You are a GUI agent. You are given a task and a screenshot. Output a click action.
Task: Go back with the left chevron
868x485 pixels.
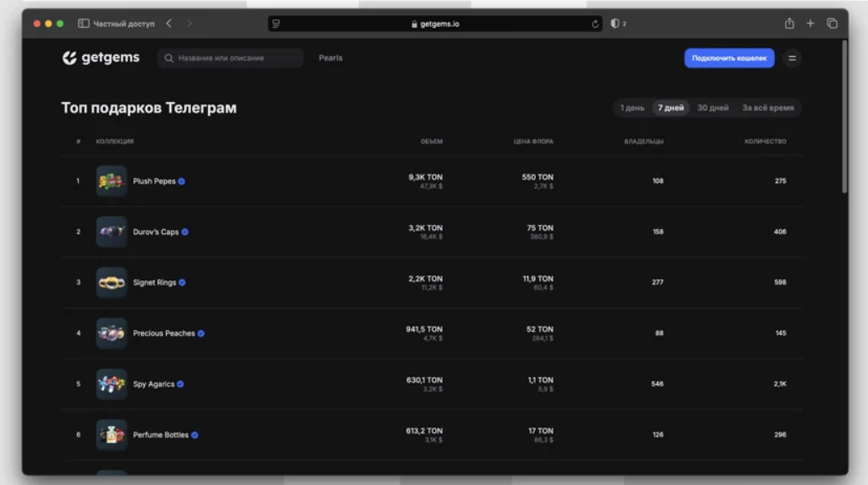click(x=169, y=23)
